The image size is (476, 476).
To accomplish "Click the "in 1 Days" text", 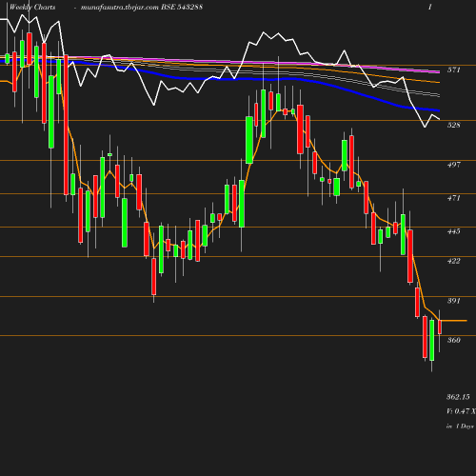I will pos(460,426).
